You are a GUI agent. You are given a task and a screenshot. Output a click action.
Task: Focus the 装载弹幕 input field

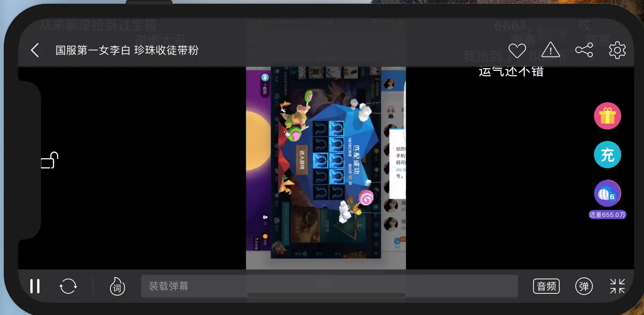329,286
